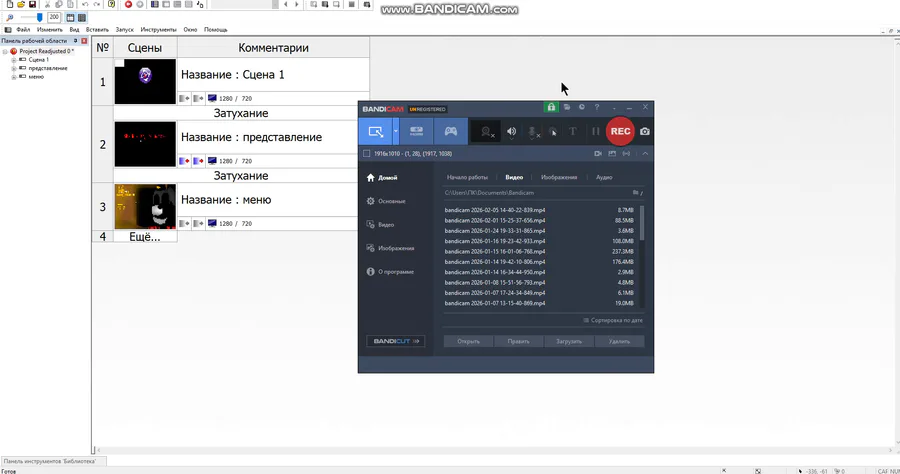Collapse the Bandicam panel with chevron up

pos(645,154)
